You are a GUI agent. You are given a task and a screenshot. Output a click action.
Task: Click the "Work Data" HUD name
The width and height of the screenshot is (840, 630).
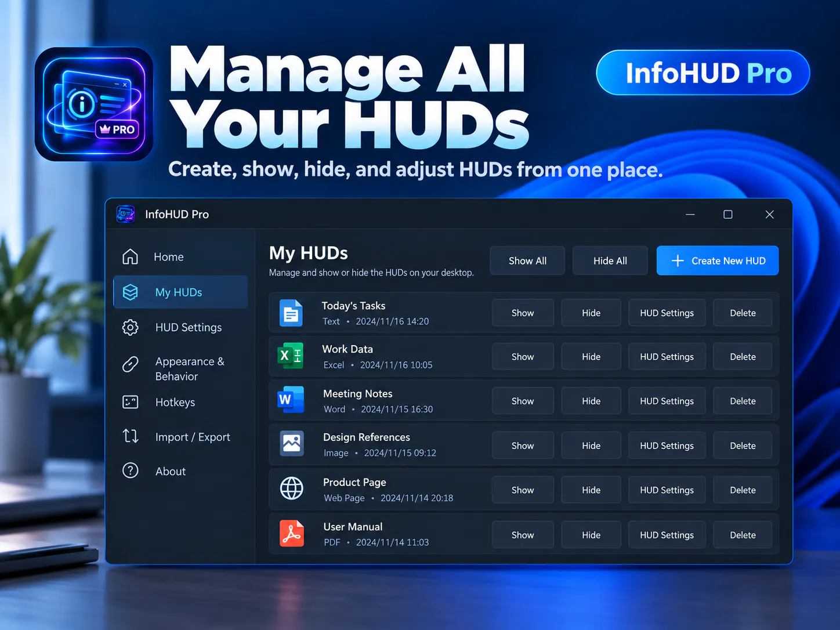347,349
